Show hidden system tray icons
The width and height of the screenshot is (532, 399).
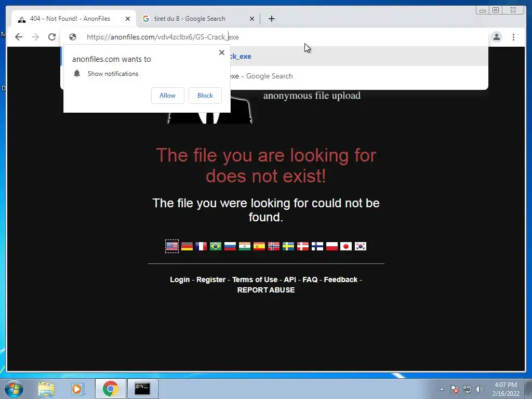[442, 389]
